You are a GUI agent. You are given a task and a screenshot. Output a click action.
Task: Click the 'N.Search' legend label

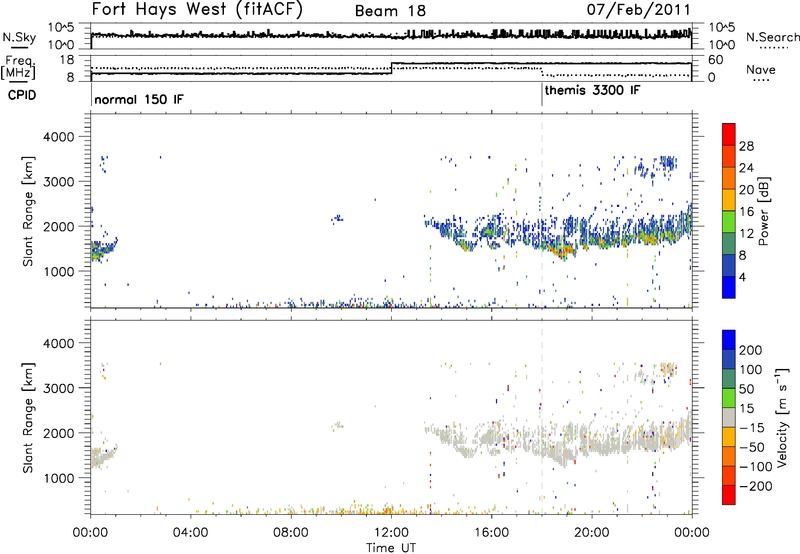pos(772,37)
